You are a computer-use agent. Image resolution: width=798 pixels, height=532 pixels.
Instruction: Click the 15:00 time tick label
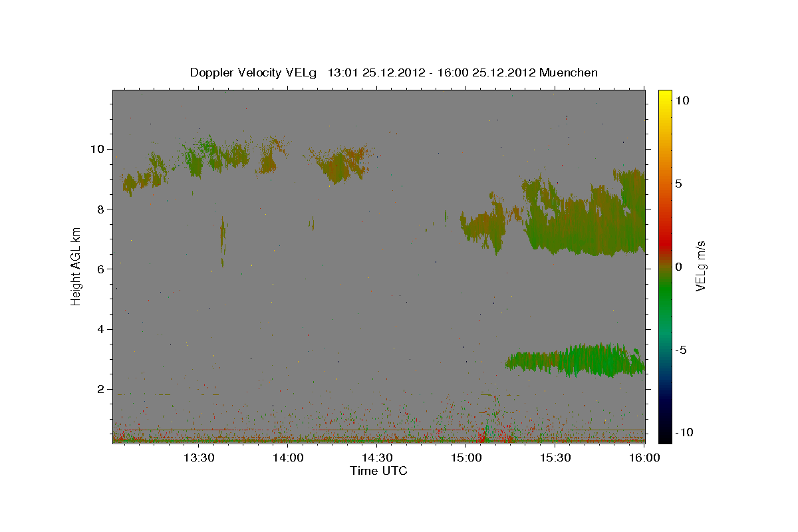coord(466,458)
